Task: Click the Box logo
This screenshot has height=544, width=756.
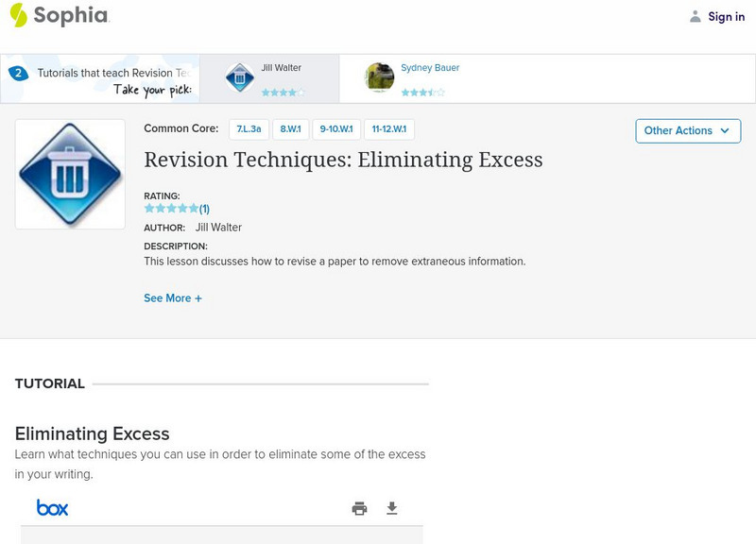Action: (53, 508)
